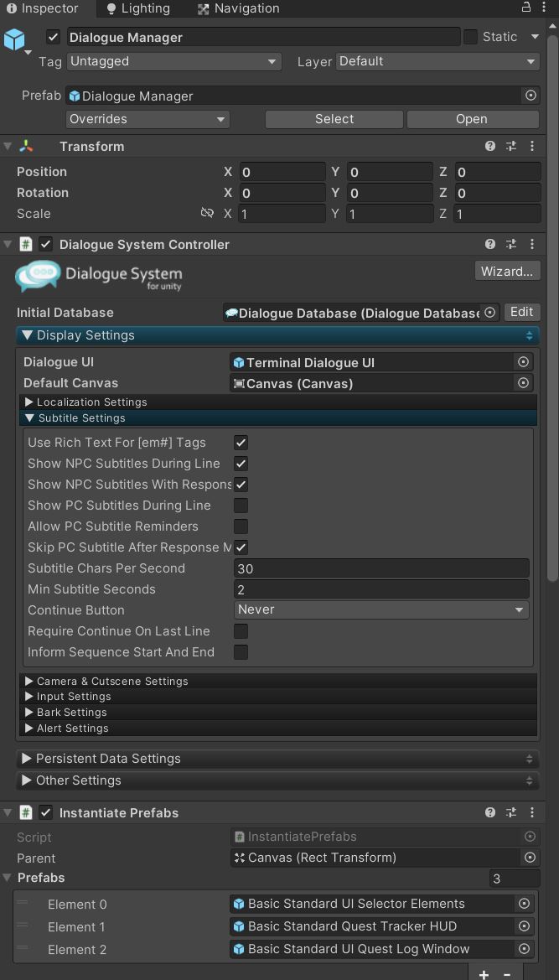Enable Require Continue On Last Line
Image resolution: width=559 pixels, height=980 pixels.
tap(241, 630)
